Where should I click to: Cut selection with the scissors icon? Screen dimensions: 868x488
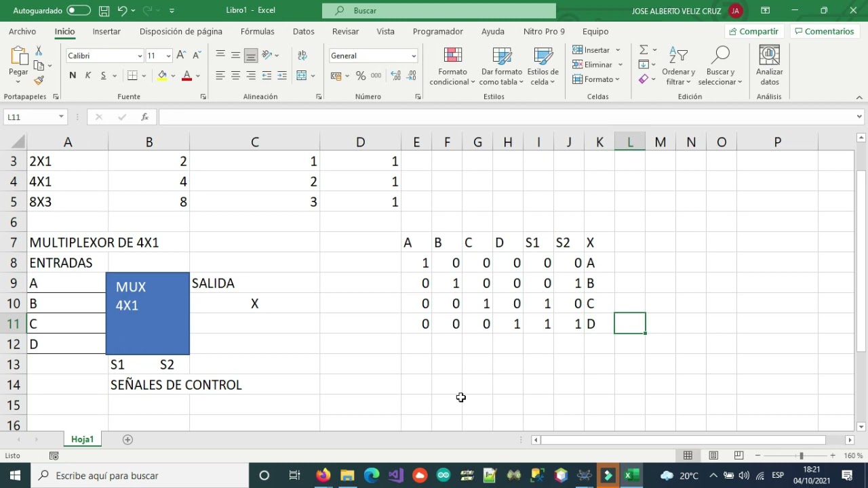(x=39, y=51)
